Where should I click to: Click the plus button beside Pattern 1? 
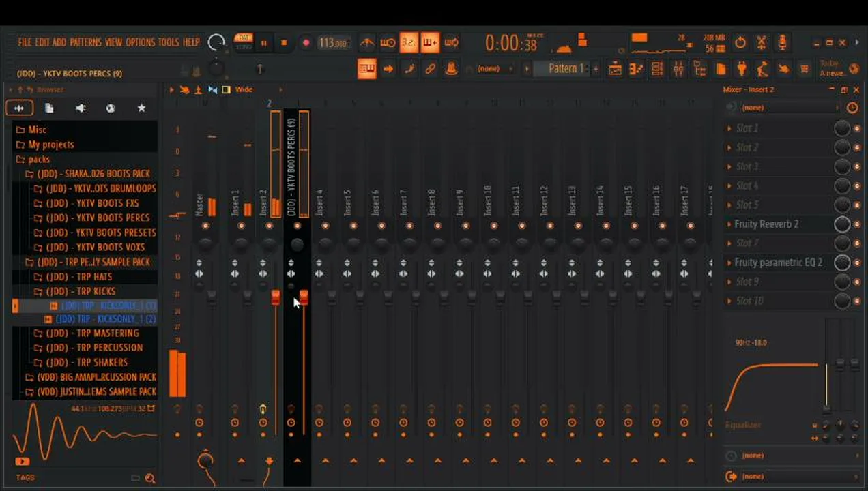pos(596,69)
